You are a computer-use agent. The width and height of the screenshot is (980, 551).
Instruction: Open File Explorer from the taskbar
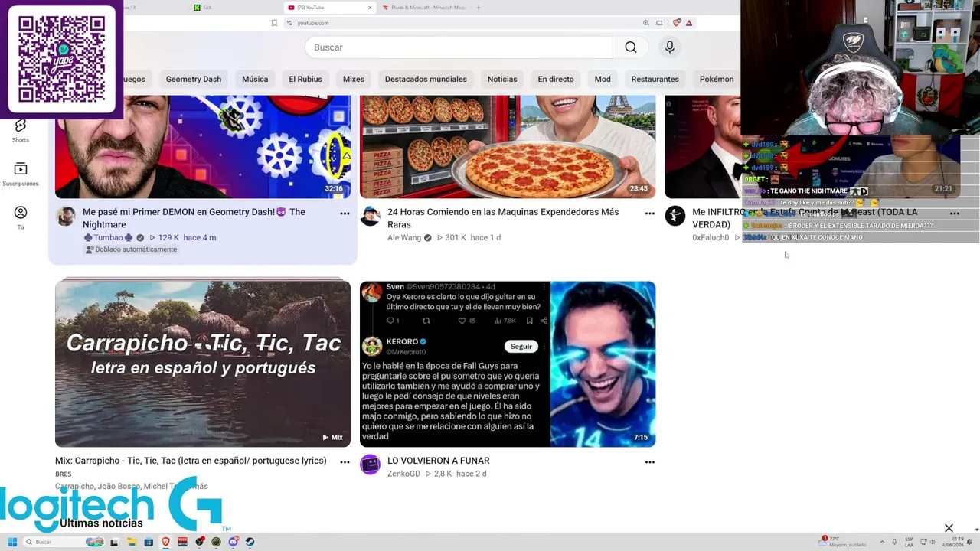[132, 542]
